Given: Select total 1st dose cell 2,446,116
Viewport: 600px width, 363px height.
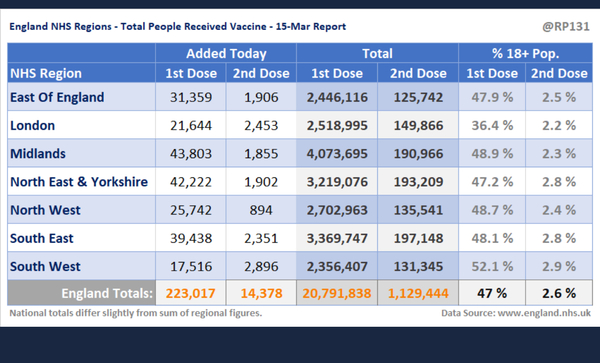Looking at the screenshot, I should [x=337, y=97].
